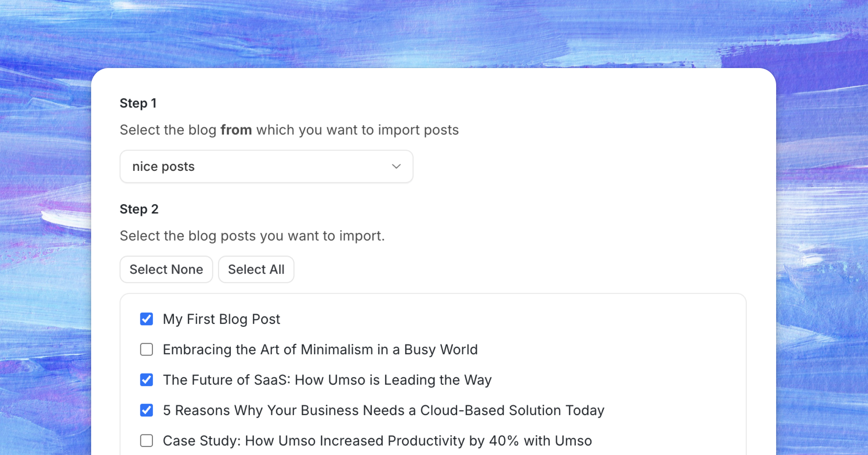The width and height of the screenshot is (868, 455).
Task: Click "5 Reasons Why Your Business" post title
Action: pos(383,410)
